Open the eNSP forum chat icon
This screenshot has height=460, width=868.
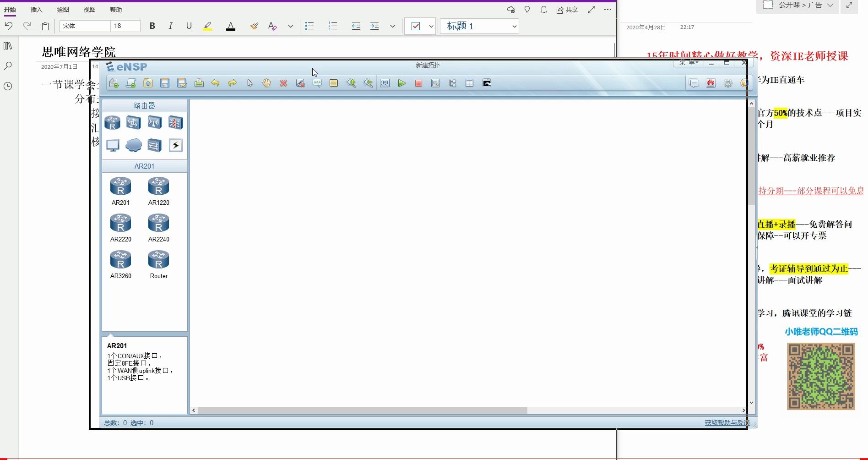tap(694, 83)
